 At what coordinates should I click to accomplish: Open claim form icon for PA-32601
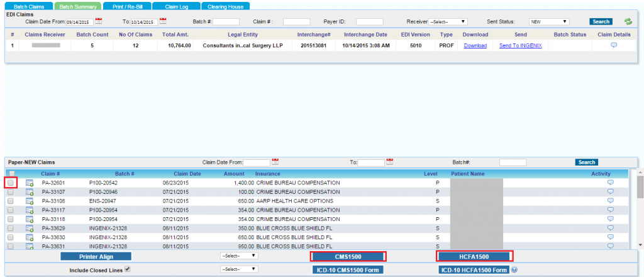tap(30, 183)
